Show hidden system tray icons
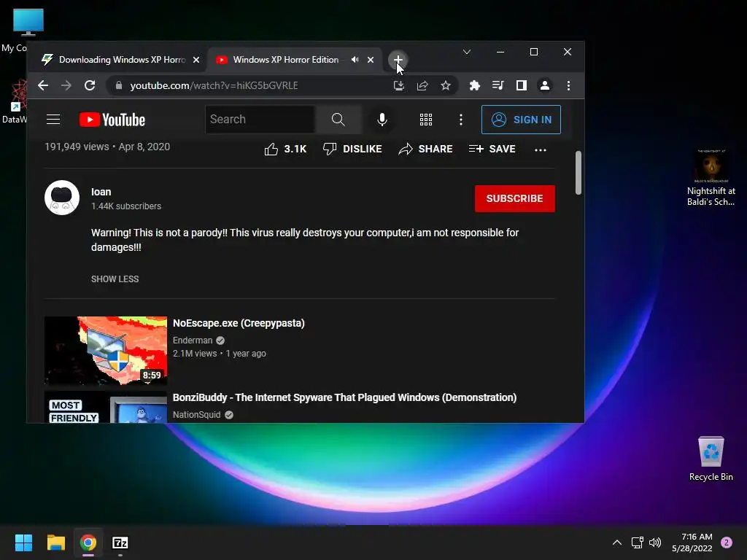The image size is (747, 560). (x=617, y=542)
